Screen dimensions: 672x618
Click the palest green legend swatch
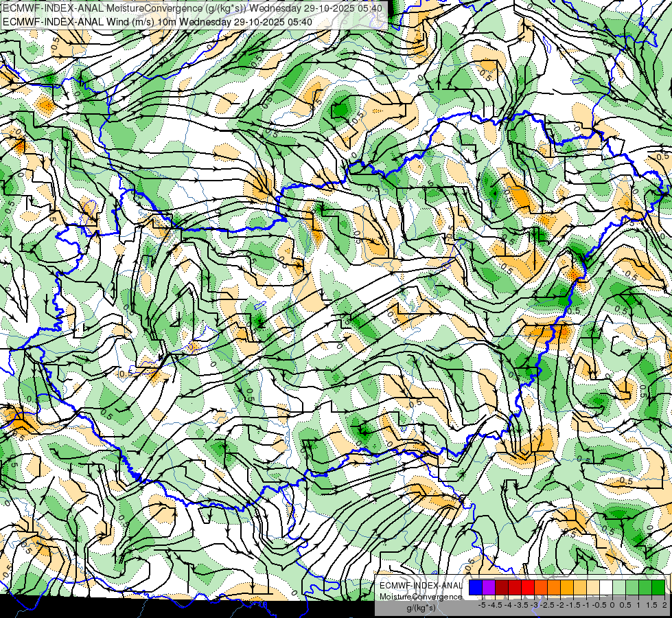[619, 587]
